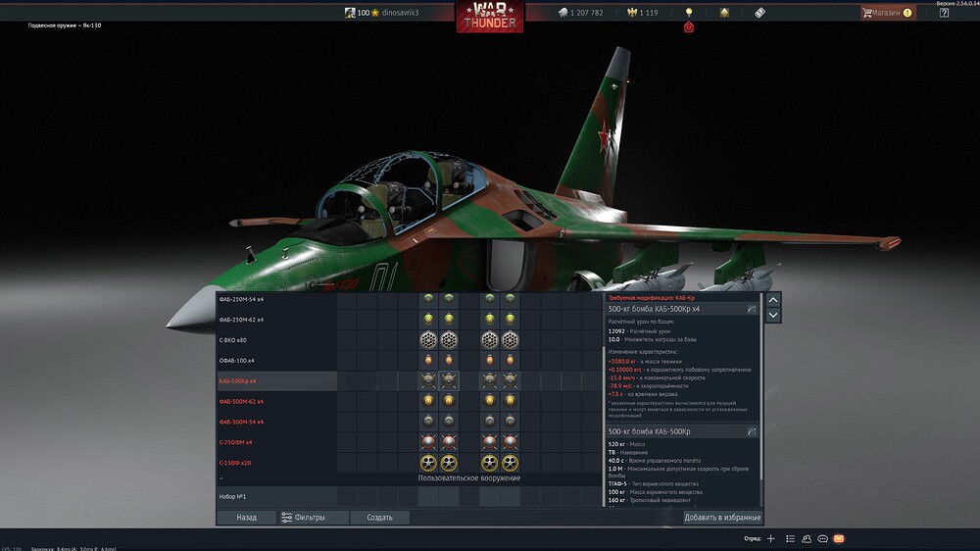
Task: Select the С-25ОФМ x4 preset row
Action: coord(410,442)
